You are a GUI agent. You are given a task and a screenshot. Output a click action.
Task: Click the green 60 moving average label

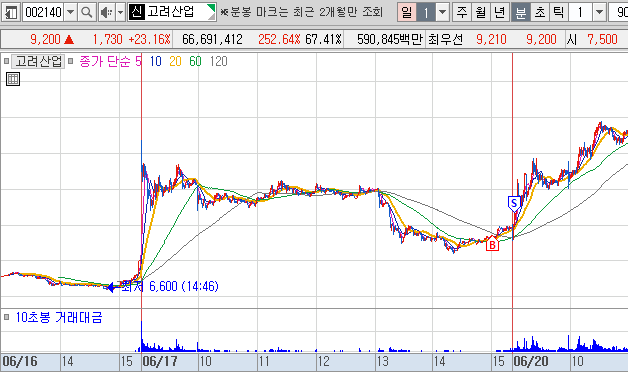[x=195, y=61]
